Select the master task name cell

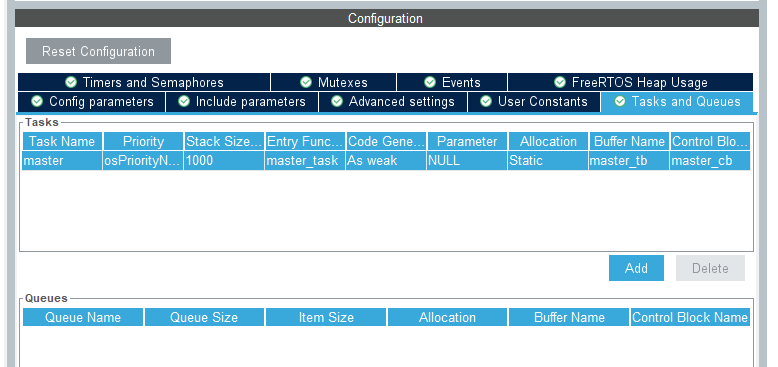tap(63, 161)
